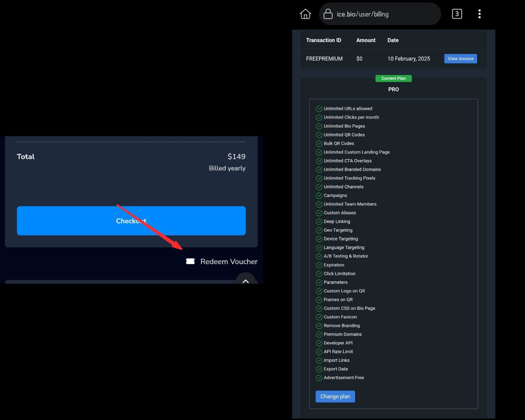Click the FREEPREMIUM transaction ID entry
This screenshot has width=525, height=420.
coord(324,59)
